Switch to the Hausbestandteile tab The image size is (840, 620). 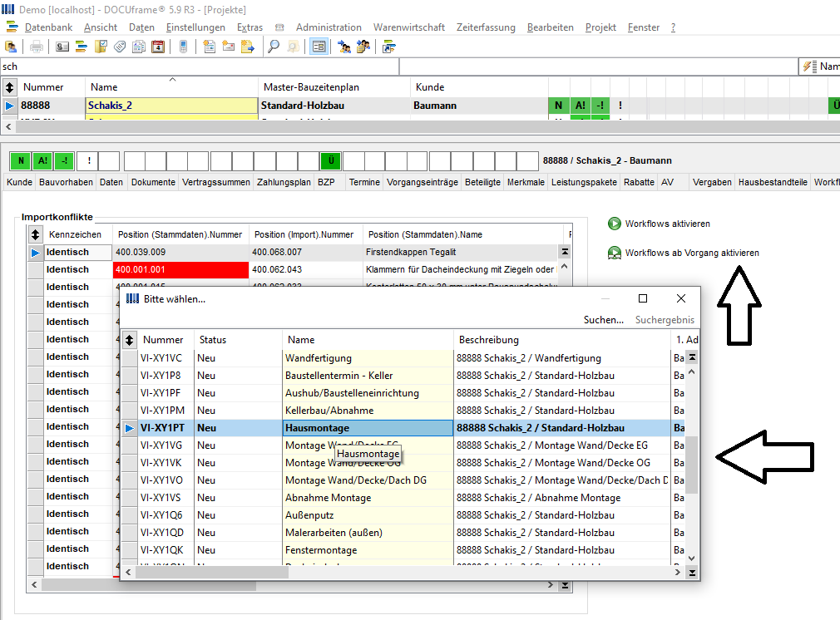click(x=773, y=182)
